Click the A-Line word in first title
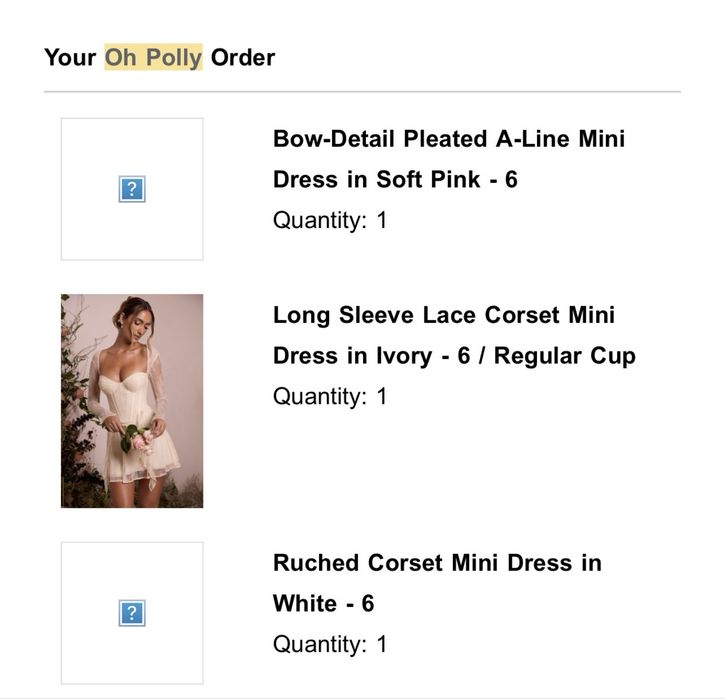This screenshot has width=725, height=699. (x=532, y=139)
